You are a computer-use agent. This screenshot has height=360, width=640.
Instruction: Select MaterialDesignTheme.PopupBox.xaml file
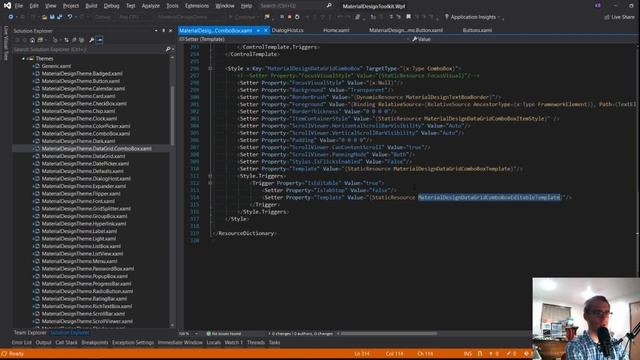pyautogui.click(x=84, y=276)
